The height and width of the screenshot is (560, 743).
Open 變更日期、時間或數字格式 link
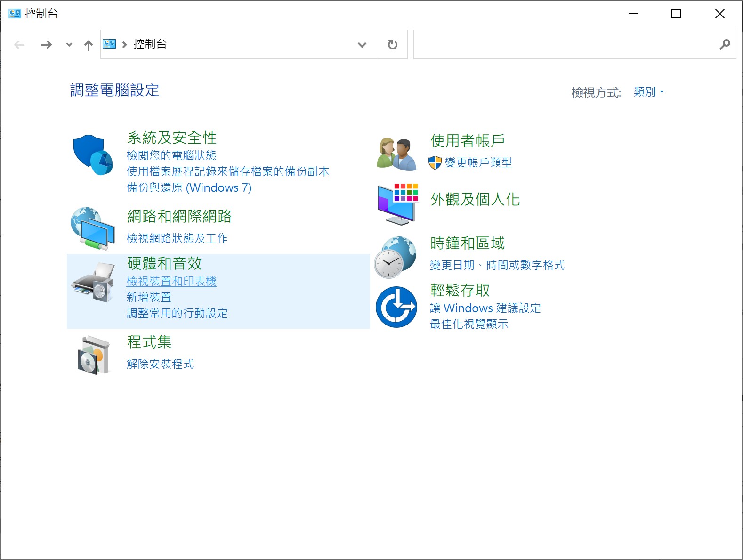tap(497, 265)
